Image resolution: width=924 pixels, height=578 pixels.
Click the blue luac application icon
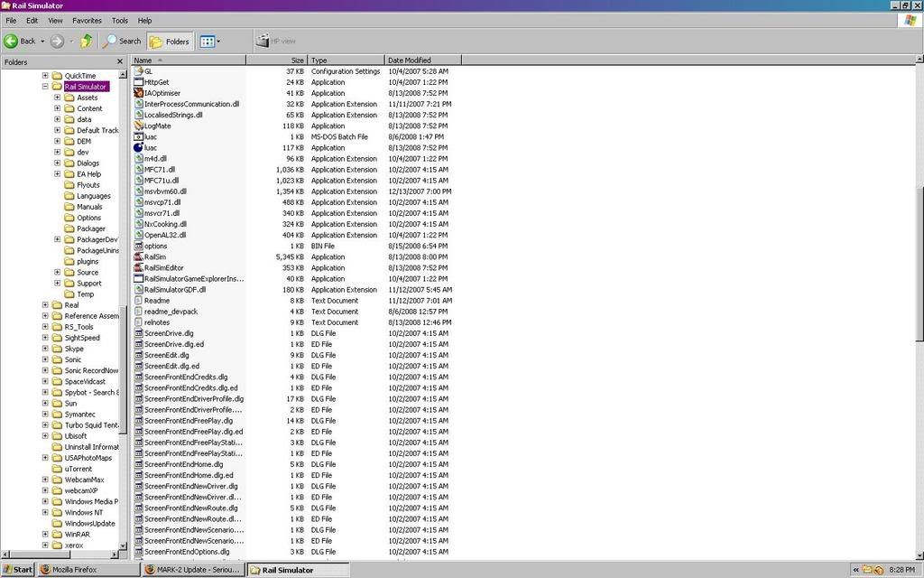click(138, 147)
